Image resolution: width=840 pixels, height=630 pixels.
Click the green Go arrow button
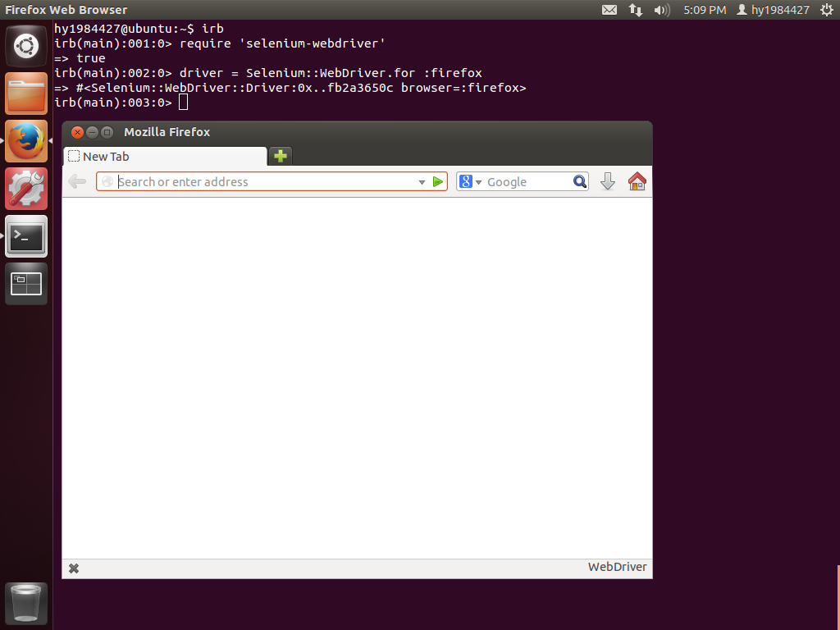(x=438, y=181)
